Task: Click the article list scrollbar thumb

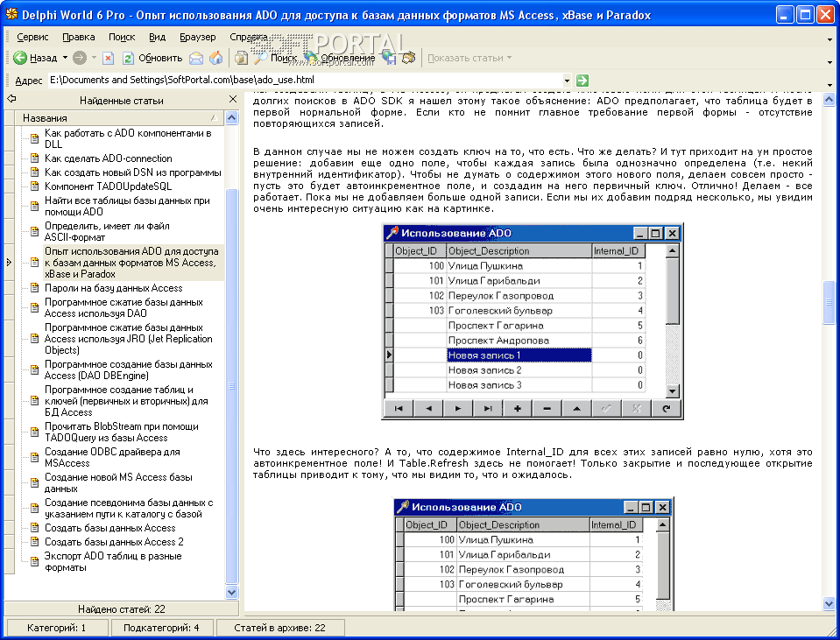Action: pyautogui.click(x=232, y=386)
